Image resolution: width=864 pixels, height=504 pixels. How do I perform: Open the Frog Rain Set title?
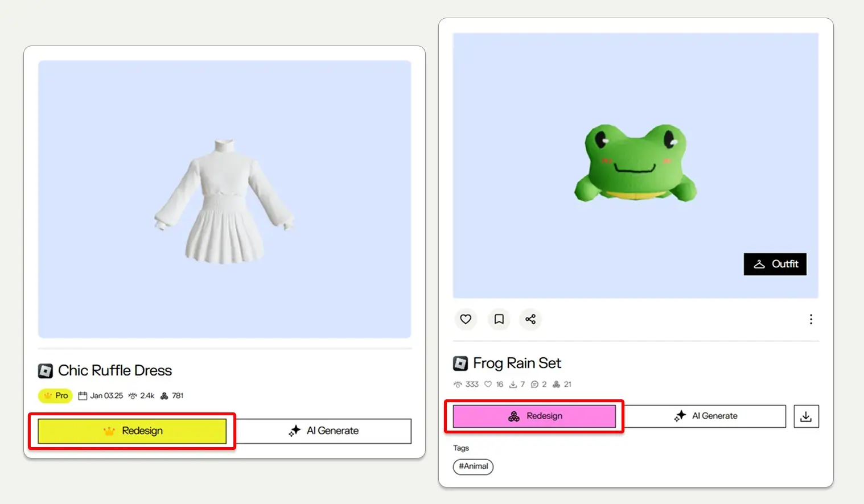coord(517,363)
